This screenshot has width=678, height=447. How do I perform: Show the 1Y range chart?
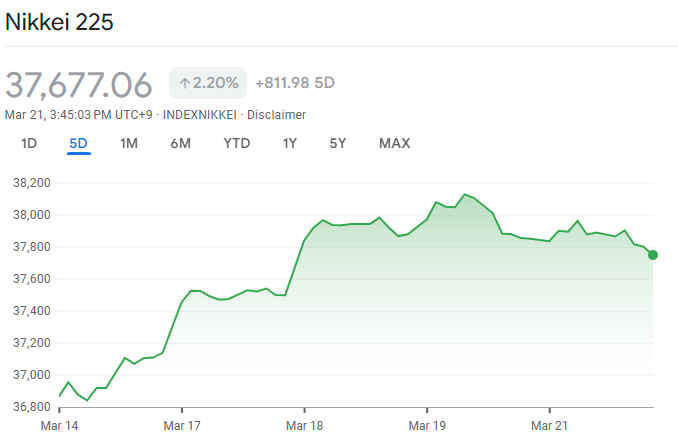[290, 143]
